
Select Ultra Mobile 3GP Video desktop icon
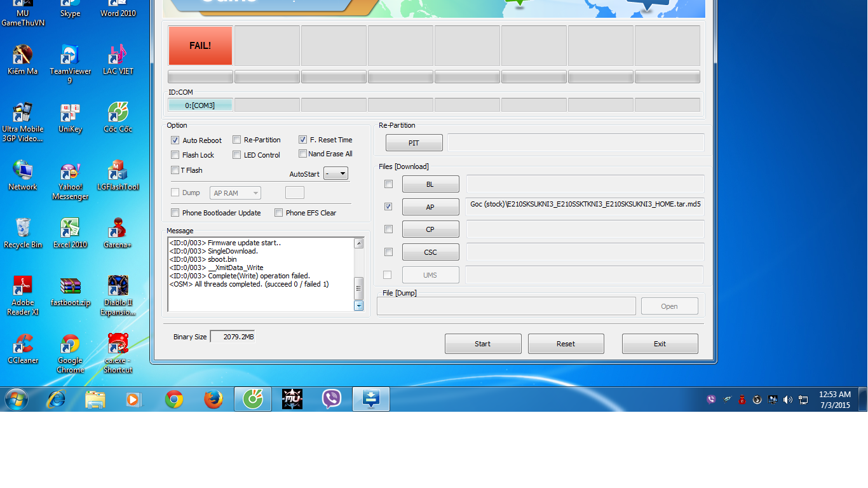[x=23, y=122]
